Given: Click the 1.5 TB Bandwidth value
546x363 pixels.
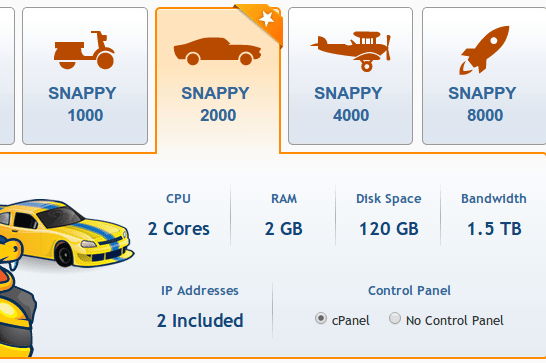Looking at the screenshot, I should click(x=494, y=229).
